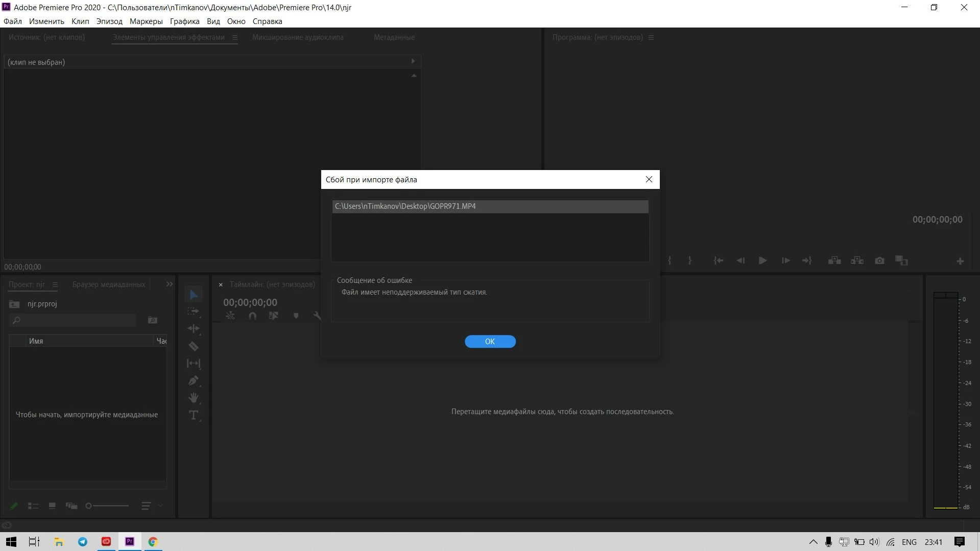
Task: Switch to the Браузер медиаданных tab
Action: 109,284
